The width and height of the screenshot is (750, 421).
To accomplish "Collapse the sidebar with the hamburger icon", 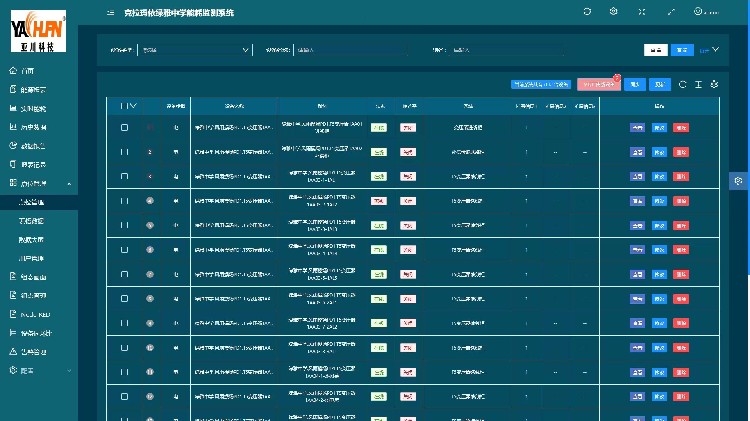I will pyautogui.click(x=110, y=12).
